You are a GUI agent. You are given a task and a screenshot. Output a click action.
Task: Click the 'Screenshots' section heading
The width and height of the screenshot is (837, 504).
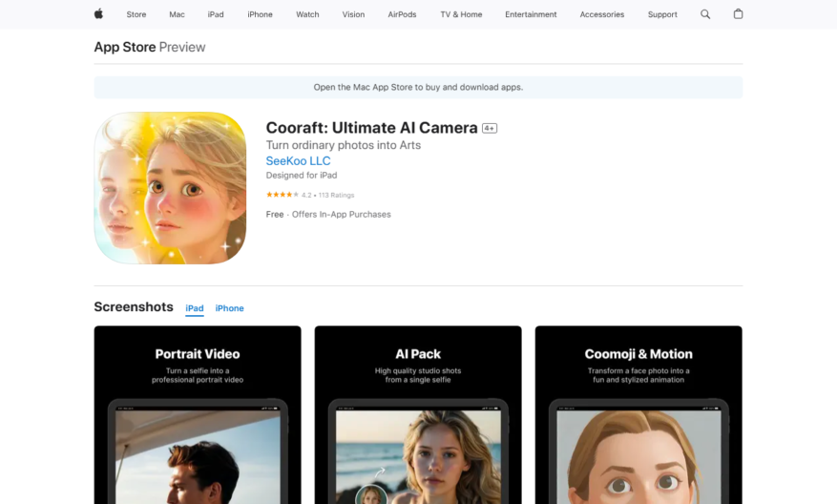134,307
